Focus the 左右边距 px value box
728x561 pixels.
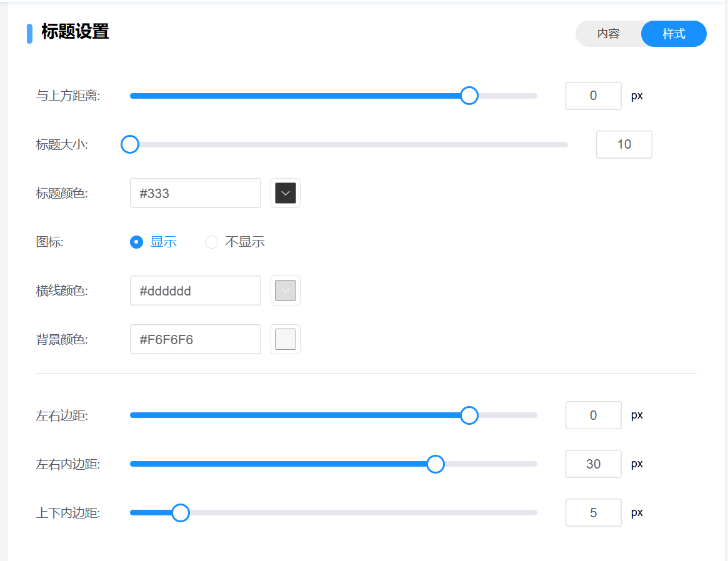pyautogui.click(x=593, y=415)
